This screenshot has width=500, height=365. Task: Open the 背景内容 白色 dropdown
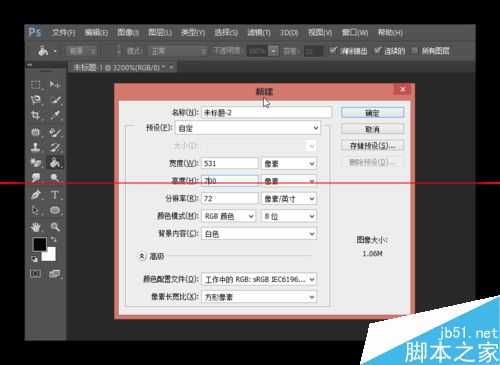(259, 234)
